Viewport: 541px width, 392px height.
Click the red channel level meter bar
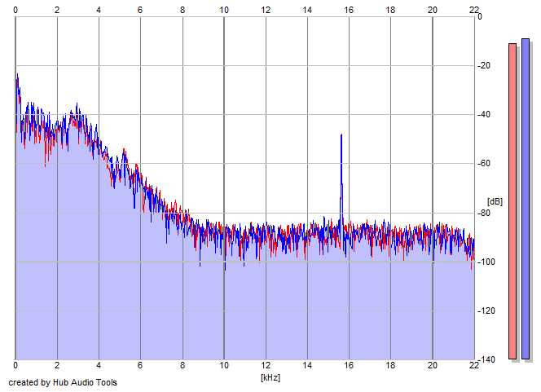(512, 201)
